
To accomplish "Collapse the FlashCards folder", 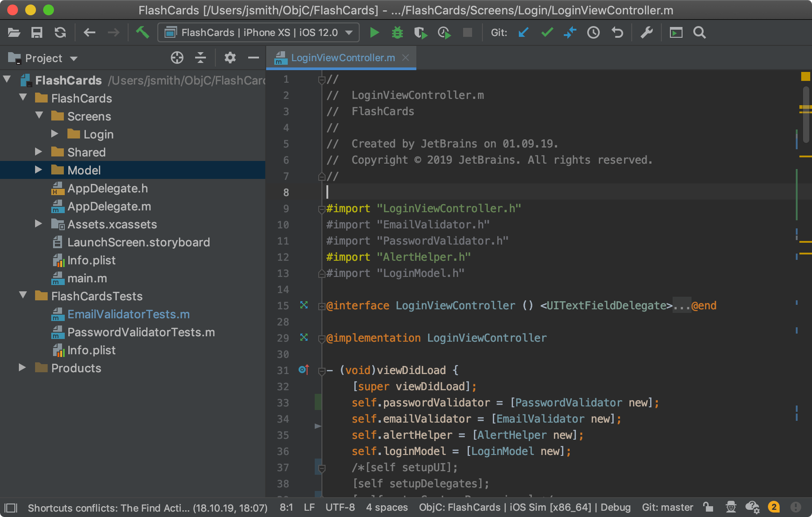I will pyautogui.click(x=23, y=98).
